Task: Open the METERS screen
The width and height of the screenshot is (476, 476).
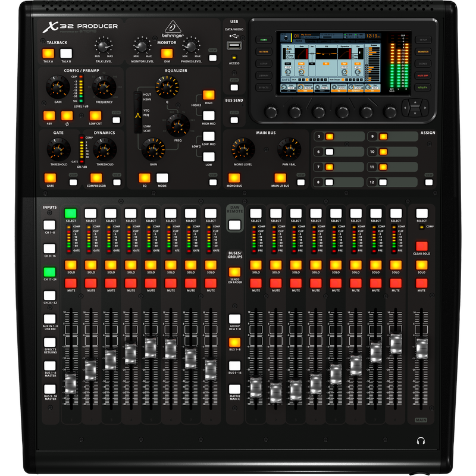Action: pos(264,52)
